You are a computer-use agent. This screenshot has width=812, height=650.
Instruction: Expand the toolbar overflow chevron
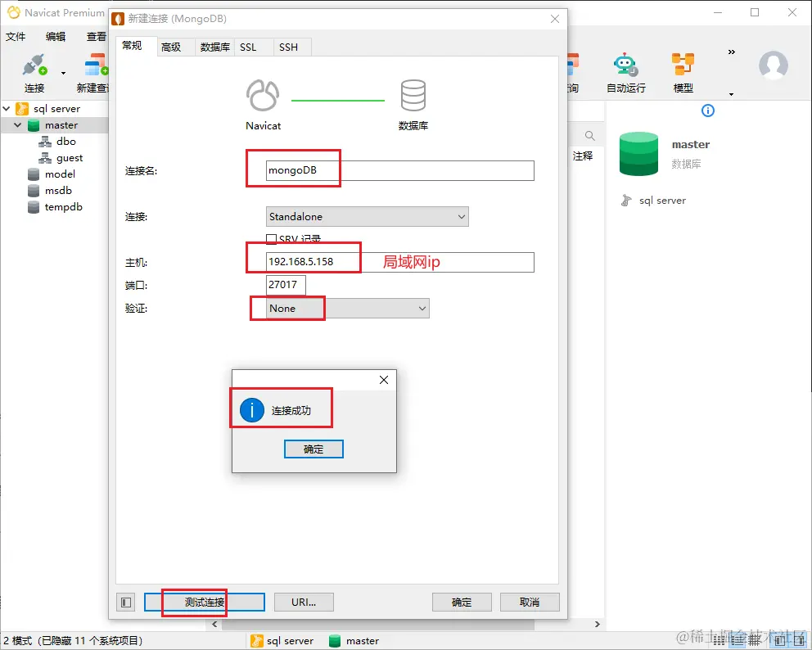coord(731,52)
